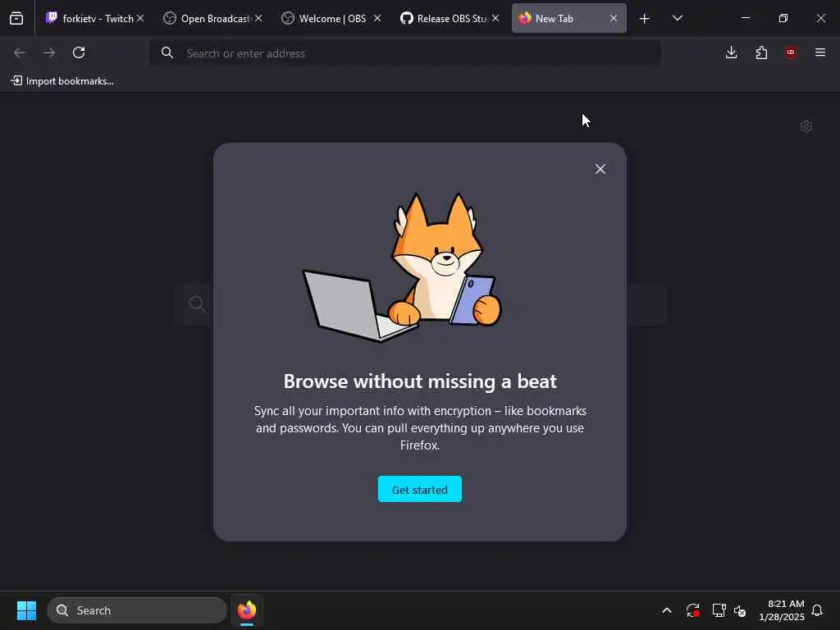Open new tab page personalize settings gear
Image resolution: width=840 pixels, height=630 pixels.
(x=806, y=126)
